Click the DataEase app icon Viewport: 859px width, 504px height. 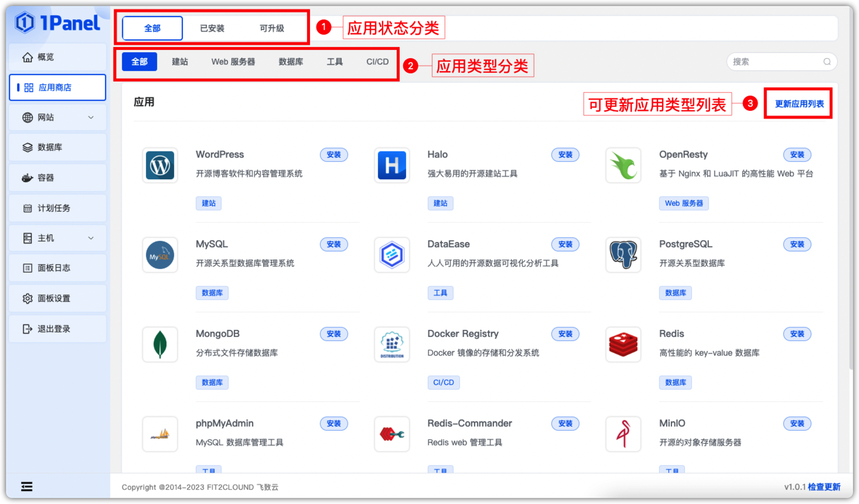pos(392,255)
